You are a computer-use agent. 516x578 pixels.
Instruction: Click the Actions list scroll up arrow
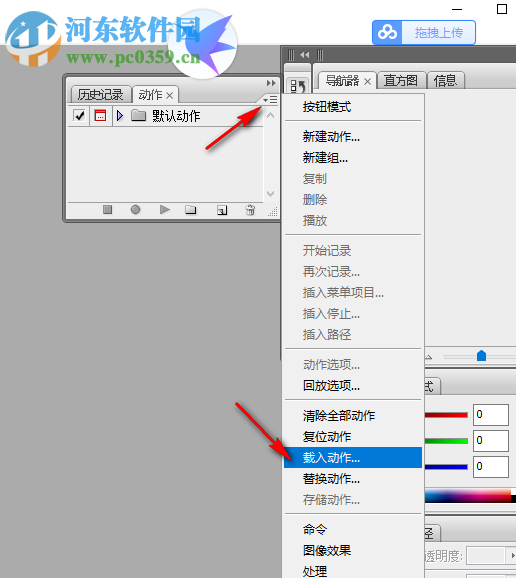(x=271, y=115)
